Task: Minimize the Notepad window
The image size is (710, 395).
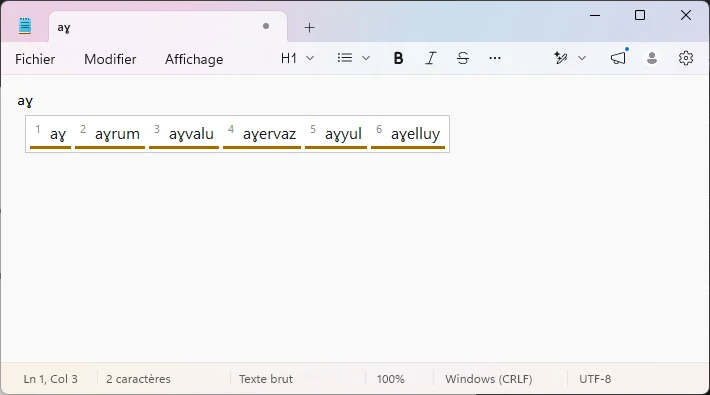Action: (x=595, y=15)
